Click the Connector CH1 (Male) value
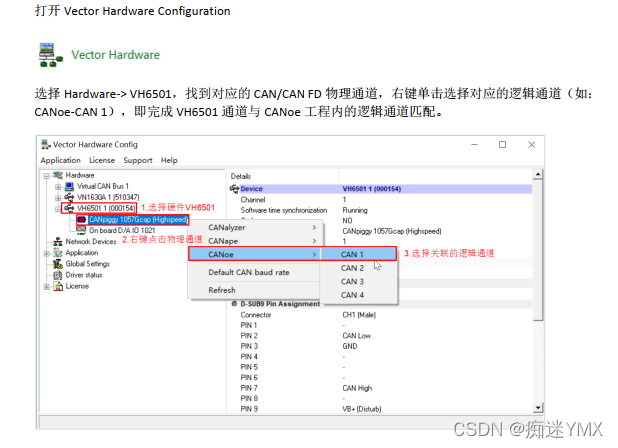This screenshot has height=448, width=618. coord(359,315)
